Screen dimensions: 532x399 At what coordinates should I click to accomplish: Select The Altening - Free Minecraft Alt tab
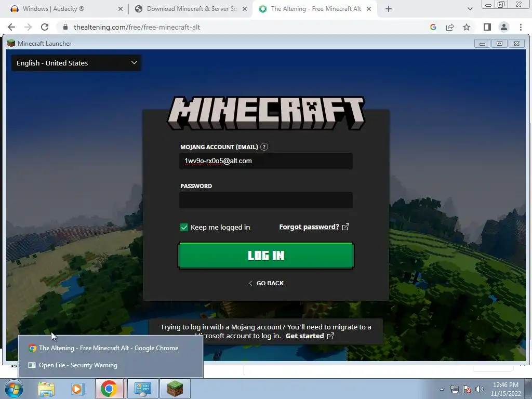pos(315,9)
